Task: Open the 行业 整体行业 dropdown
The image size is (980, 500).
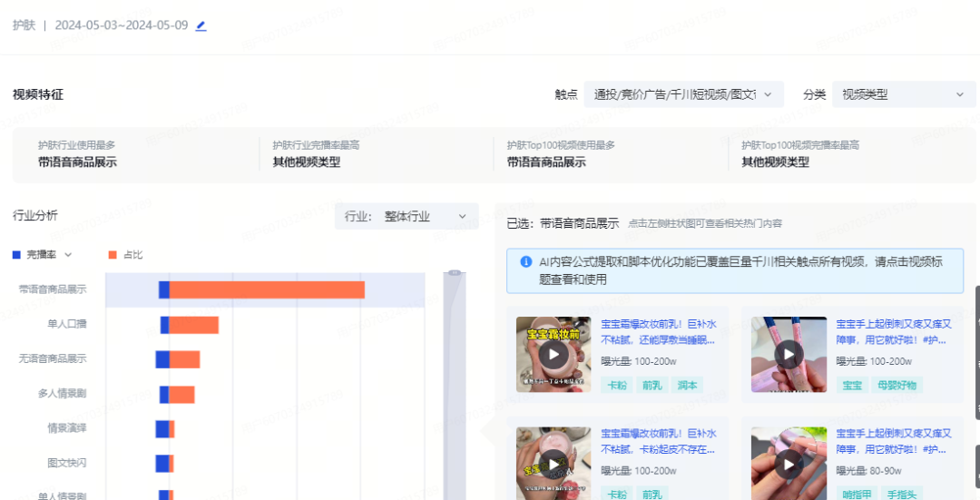Action: [x=406, y=217]
